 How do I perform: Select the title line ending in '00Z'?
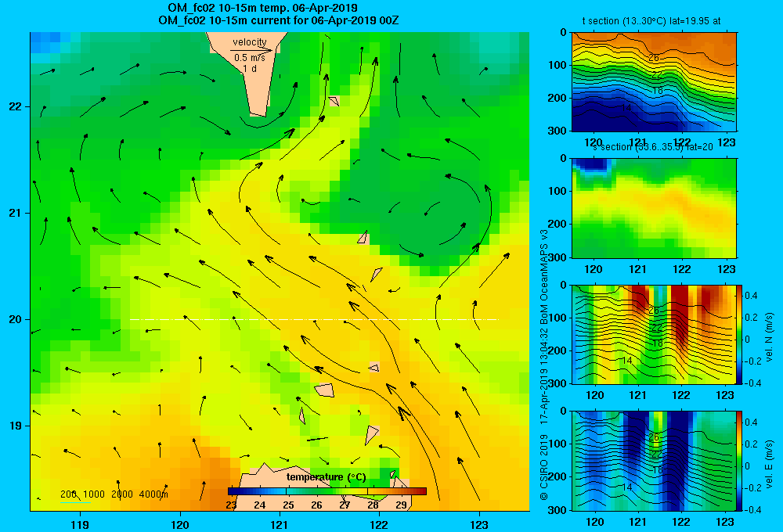(x=278, y=20)
